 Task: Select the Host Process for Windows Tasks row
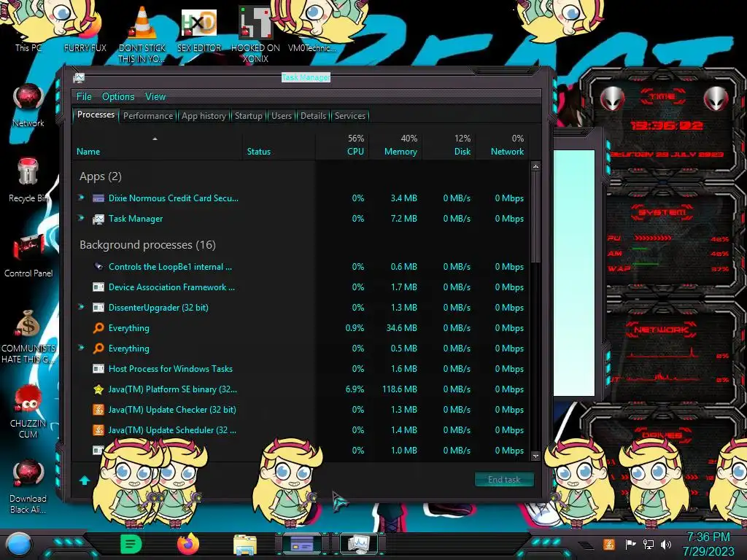point(301,368)
